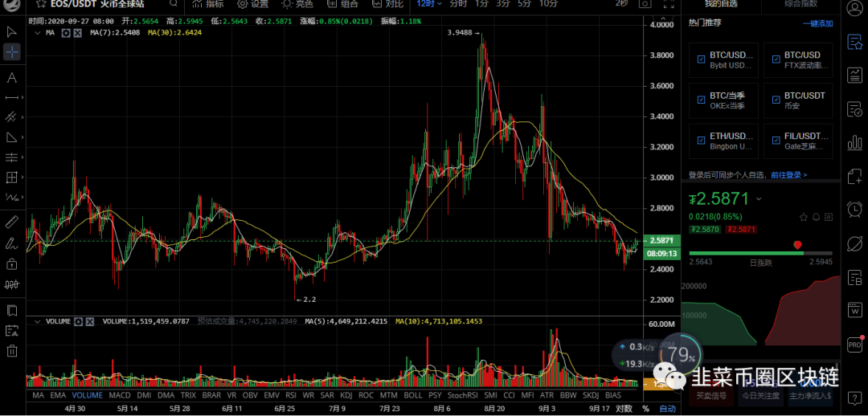Toggle the BTC/当季 OKEx checkbox

click(x=702, y=99)
